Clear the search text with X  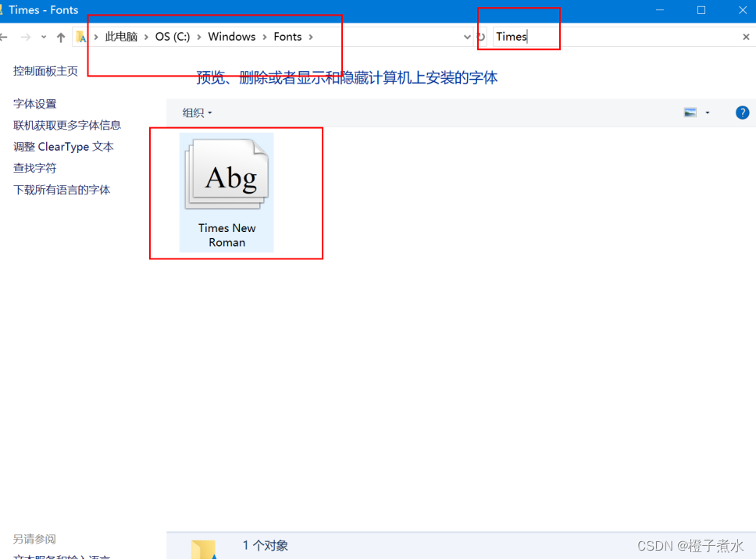pyautogui.click(x=746, y=37)
